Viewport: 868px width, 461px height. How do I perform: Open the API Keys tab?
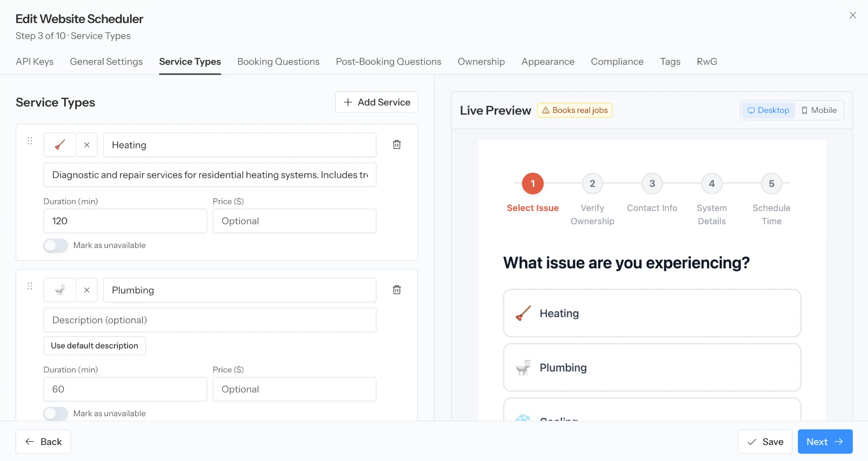click(35, 62)
